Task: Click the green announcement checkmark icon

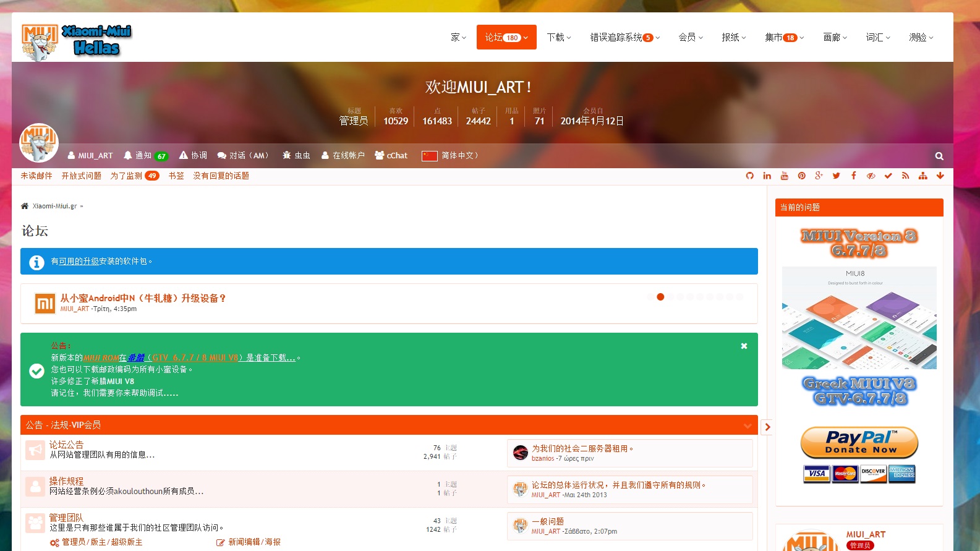Action: [x=36, y=371]
